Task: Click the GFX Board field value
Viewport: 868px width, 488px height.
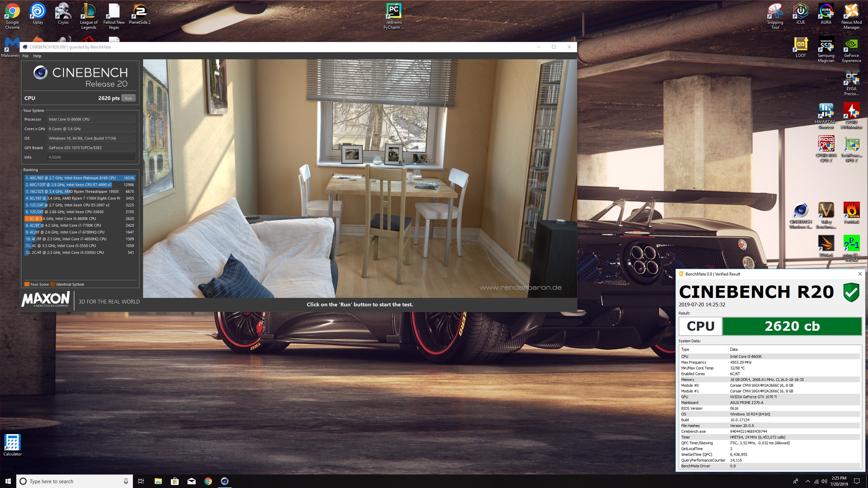Action: click(91, 148)
